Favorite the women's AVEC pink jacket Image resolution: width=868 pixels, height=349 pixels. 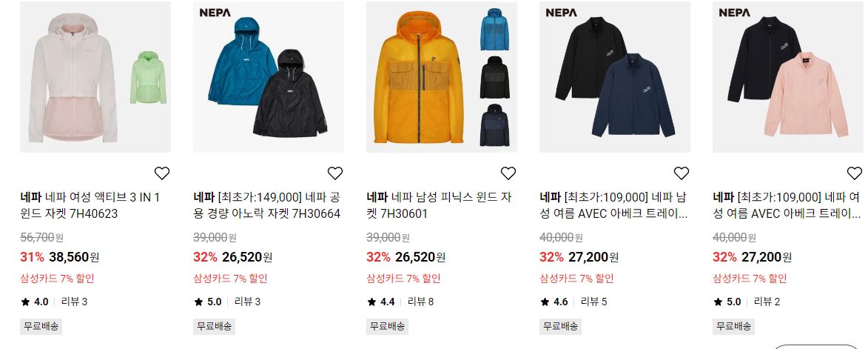pyautogui.click(x=854, y=173)
